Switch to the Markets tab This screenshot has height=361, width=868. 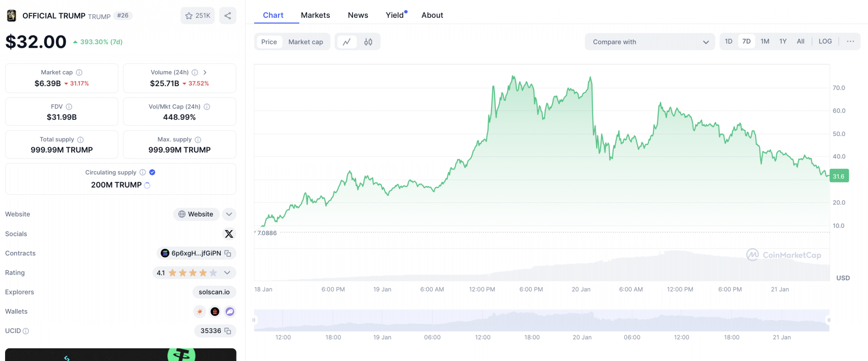[x=315, y=15]
